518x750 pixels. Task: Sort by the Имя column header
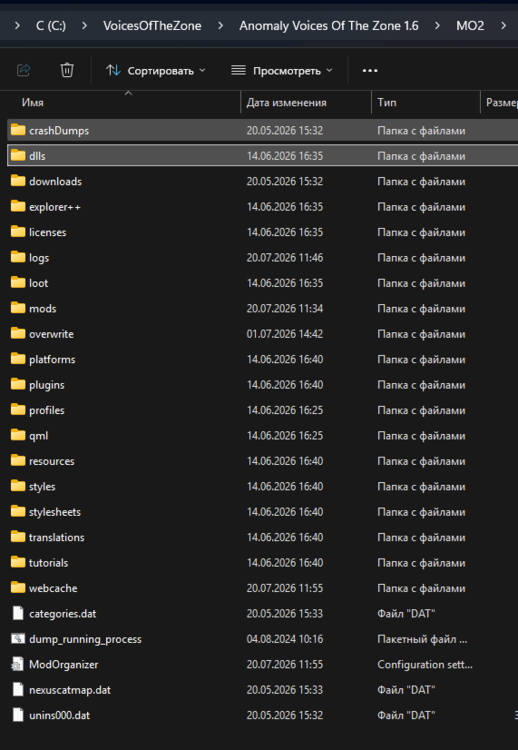[33, 102]
